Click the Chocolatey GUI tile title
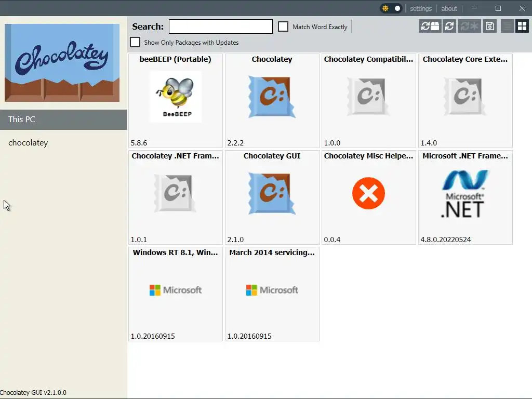Viewport: 532px width, 399px height. pos(272,156)
